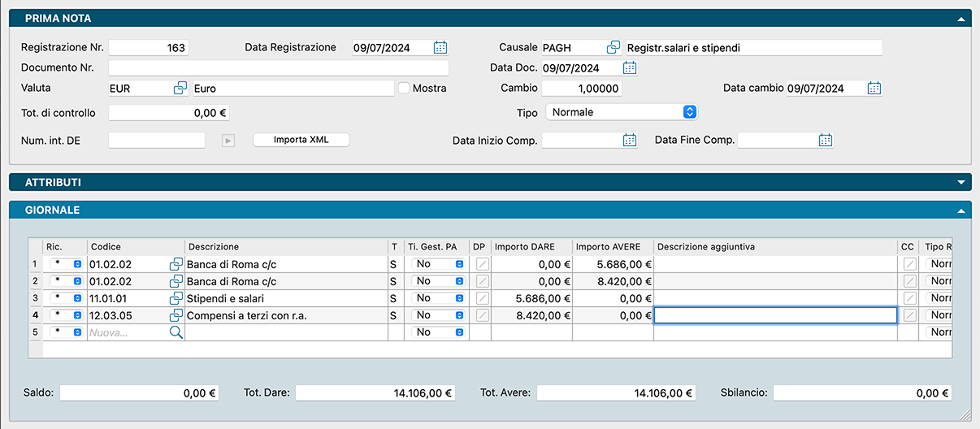Toggle the Mostra checkbox
Image resolution: width=980 pixels, height=429 pixels.
click(x=404, y=89)
